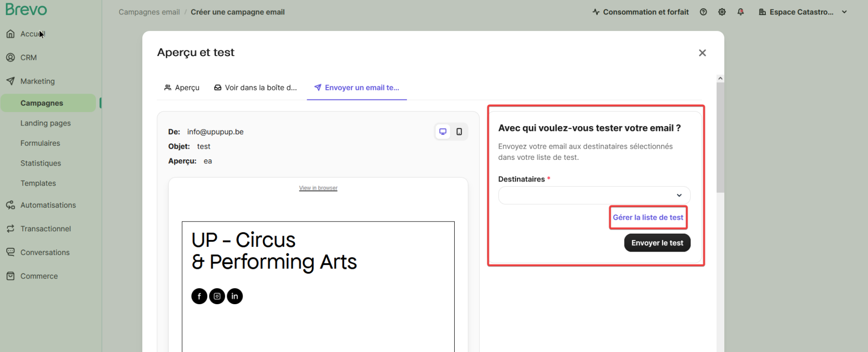Click View in browser link
The image size is (868, 352).
pos(318,188)
